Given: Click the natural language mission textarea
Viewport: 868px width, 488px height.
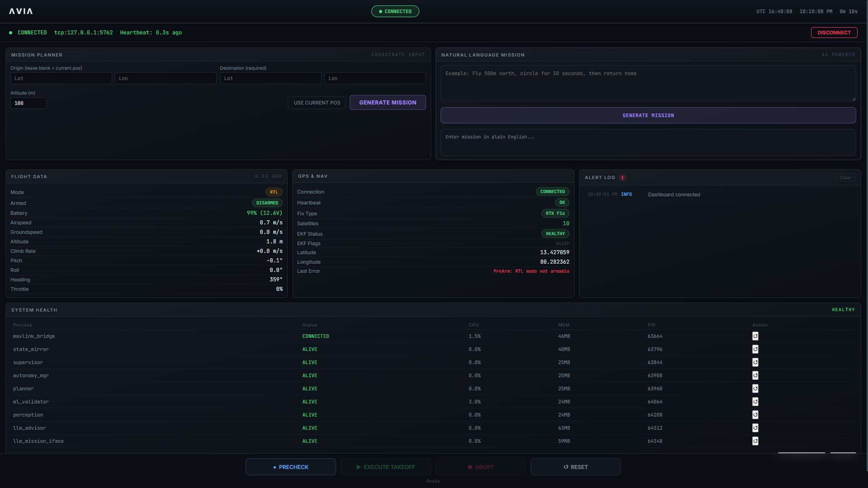Looking at the screenshot, I should 648,83.
